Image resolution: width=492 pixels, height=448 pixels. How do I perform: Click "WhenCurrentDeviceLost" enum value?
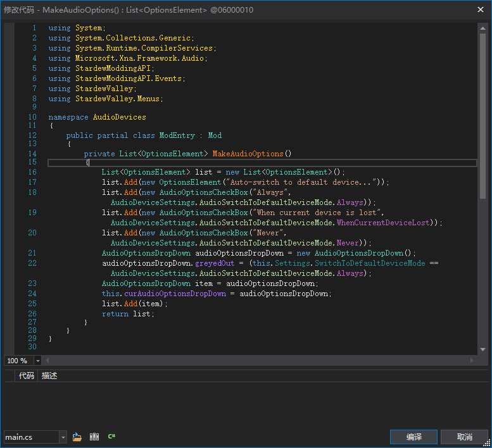[x=383, y=223]
